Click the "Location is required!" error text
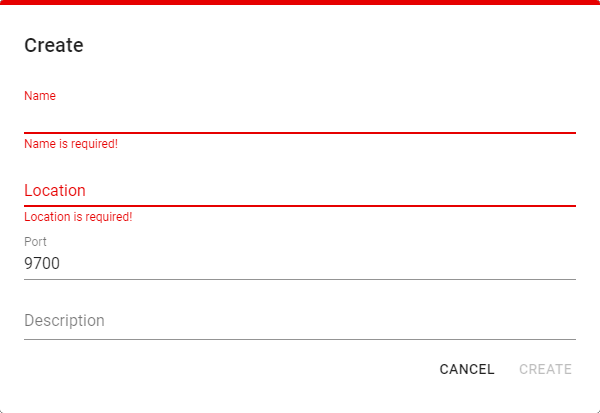Screen dimensions: 600x413 click(78, 216)
